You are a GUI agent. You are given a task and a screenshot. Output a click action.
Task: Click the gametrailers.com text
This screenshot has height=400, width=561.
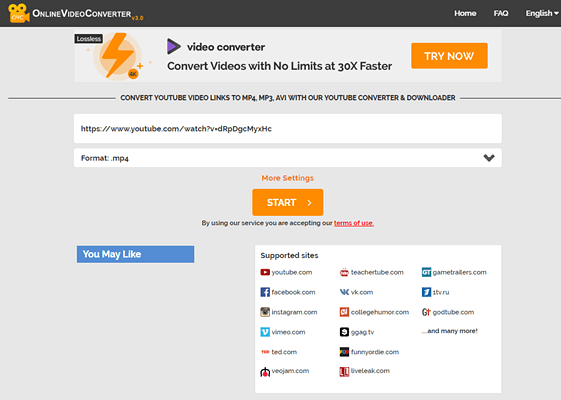[x=459, y=272]
